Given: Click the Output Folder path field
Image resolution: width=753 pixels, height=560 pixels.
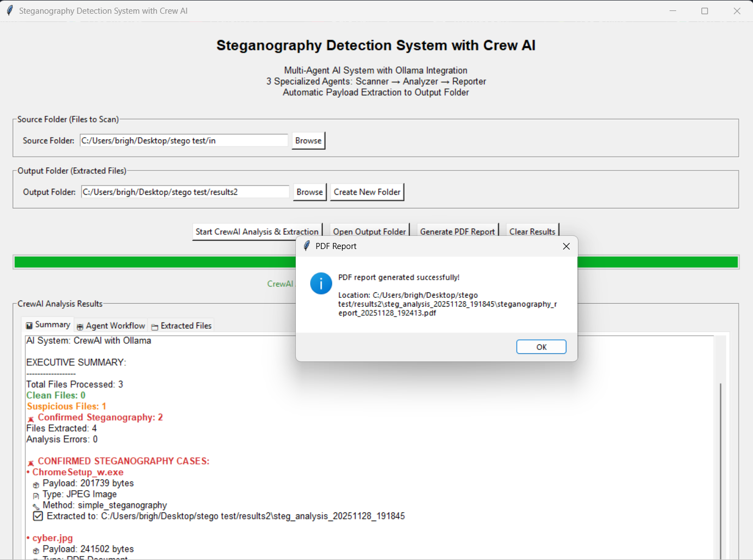Looking at the screenshot, I should coord(185,192).
